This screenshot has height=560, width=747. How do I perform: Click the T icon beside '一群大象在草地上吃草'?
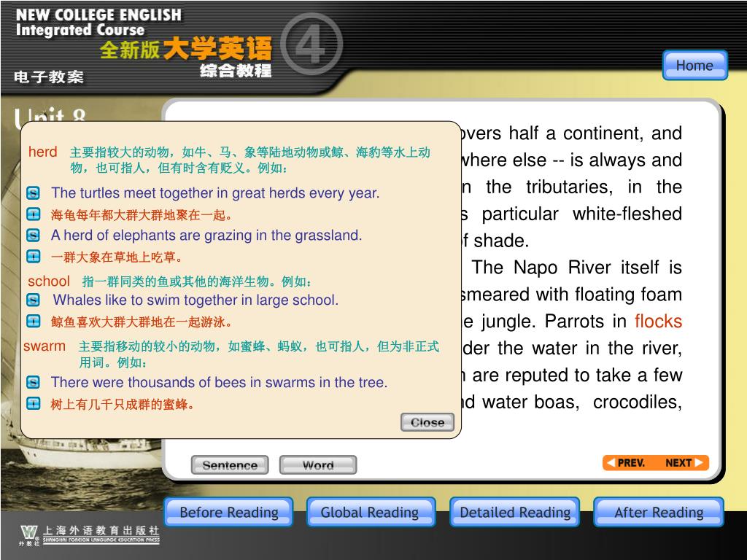33,257
